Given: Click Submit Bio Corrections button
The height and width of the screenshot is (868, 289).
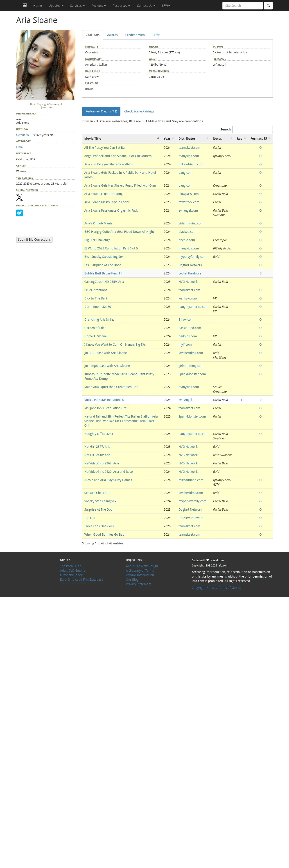Looking at the screenshot, I should pyautogui.click(x=34, y=240).
